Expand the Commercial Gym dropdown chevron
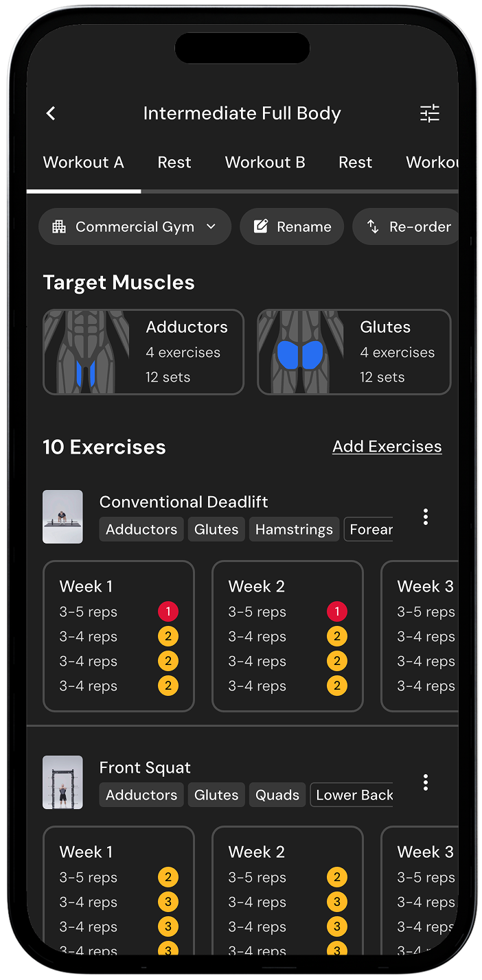 click(211, 226)
